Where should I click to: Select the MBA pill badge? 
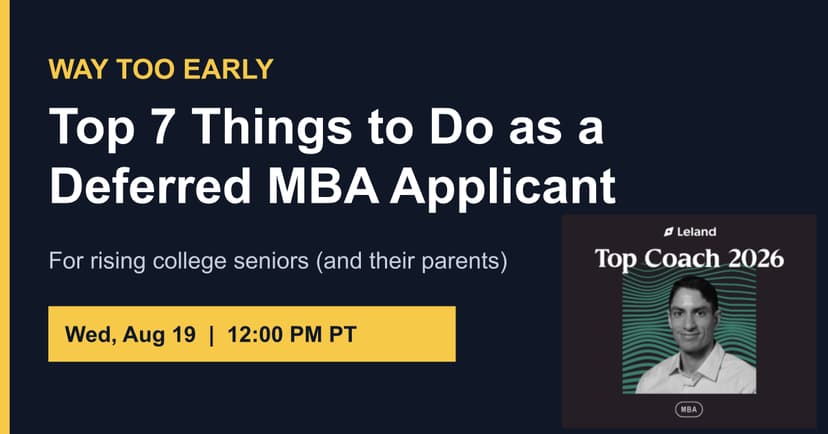click(689, 409)
